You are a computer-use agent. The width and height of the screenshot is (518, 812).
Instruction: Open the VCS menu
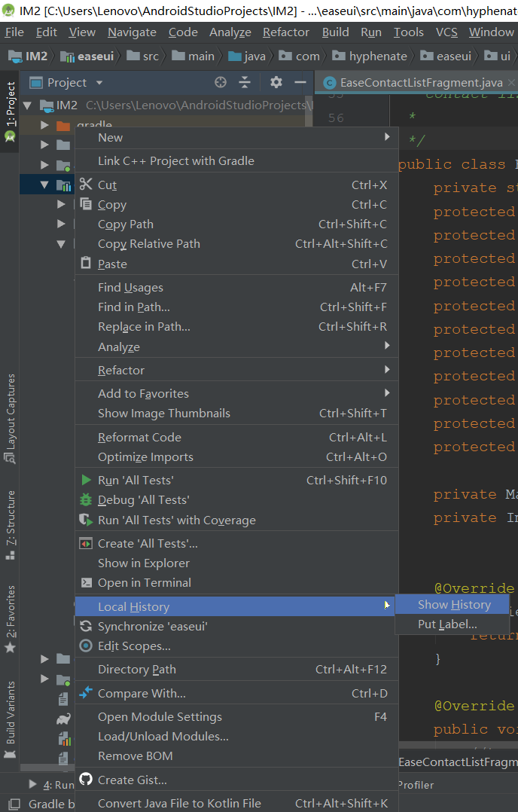446,32
